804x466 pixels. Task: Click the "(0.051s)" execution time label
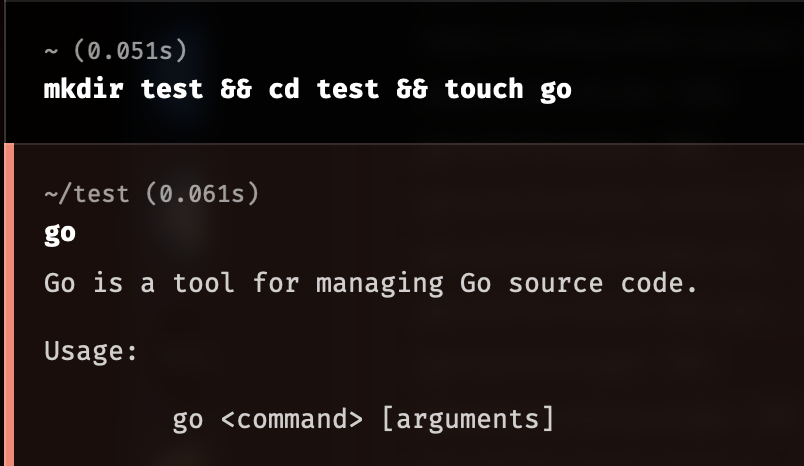131,51
